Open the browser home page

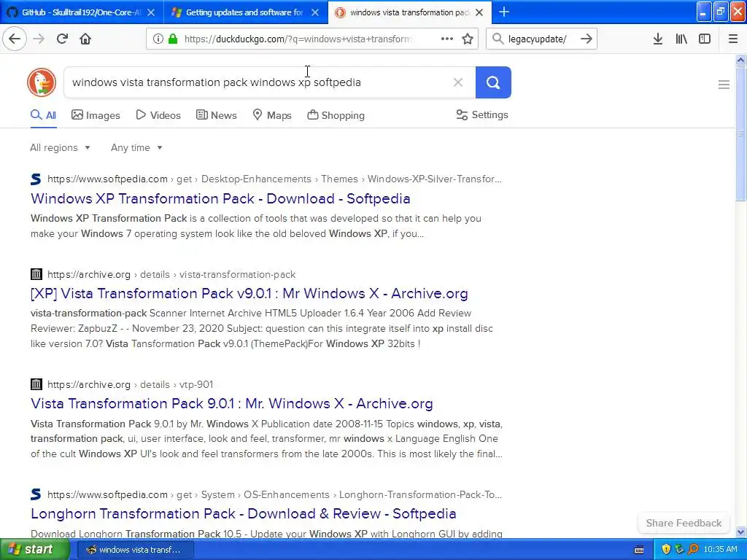[85, 39]
